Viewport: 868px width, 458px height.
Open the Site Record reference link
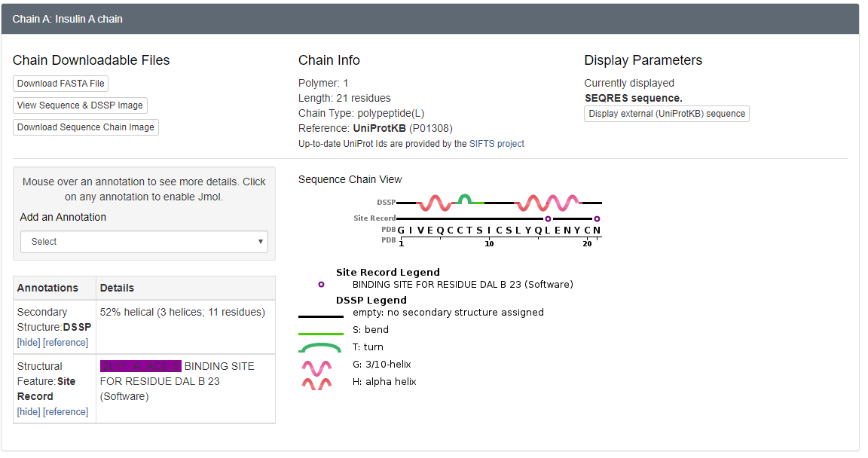tap(66, 412)
